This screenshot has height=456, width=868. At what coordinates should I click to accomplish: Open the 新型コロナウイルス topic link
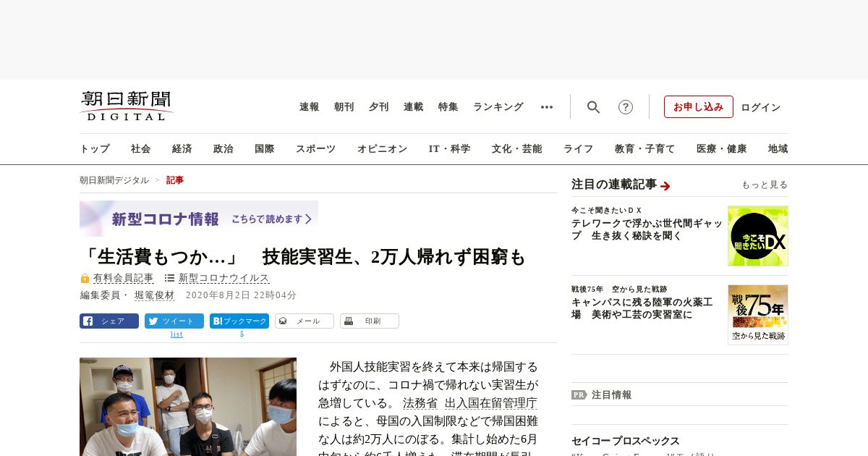224,278
